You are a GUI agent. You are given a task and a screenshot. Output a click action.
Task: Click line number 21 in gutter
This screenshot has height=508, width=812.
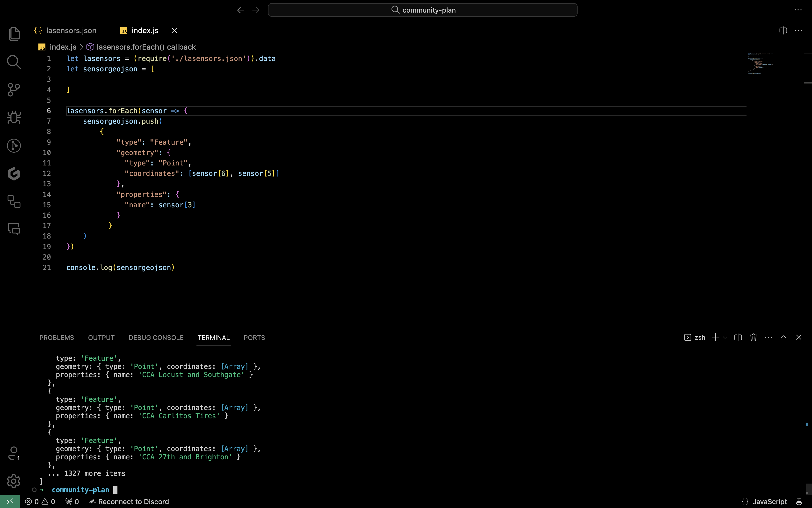coord(47,268)
